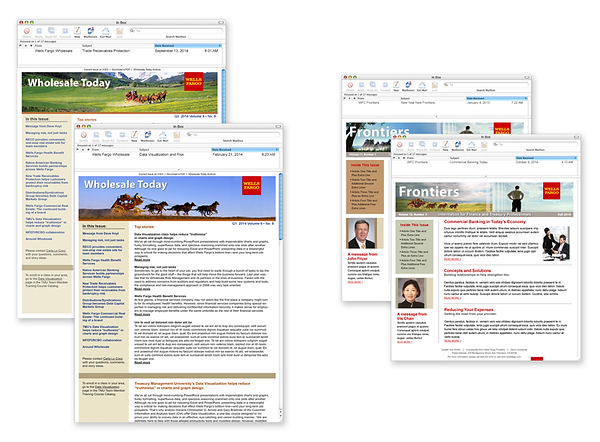This screenshot has height=442, width=600.
Task: Open Message from Dave Hoyt link in February newsletter
Action: coord(101,233)
